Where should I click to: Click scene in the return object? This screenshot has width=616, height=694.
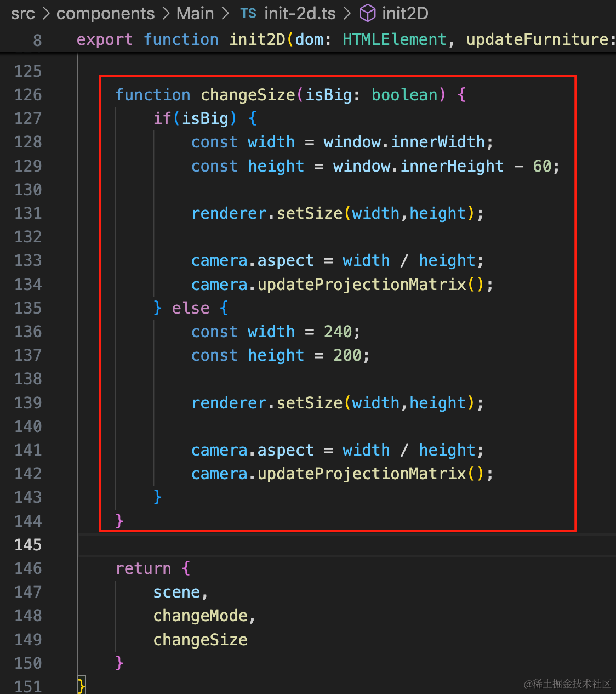176,593
